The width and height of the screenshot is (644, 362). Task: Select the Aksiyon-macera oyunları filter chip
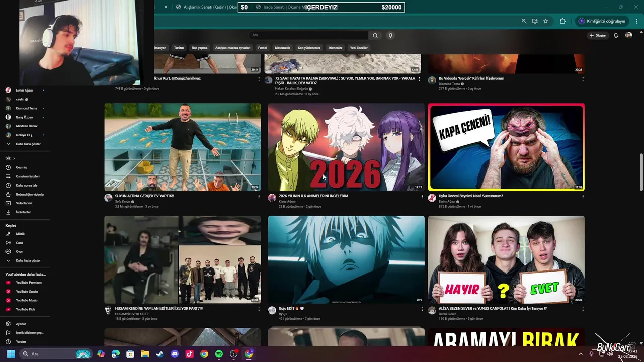pyautogui.click(x=232, y=48)
